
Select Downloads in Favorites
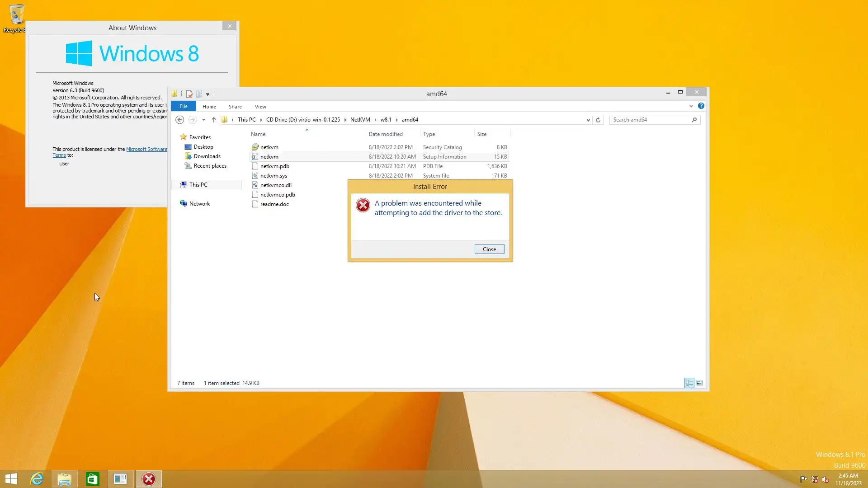[207, 156]
